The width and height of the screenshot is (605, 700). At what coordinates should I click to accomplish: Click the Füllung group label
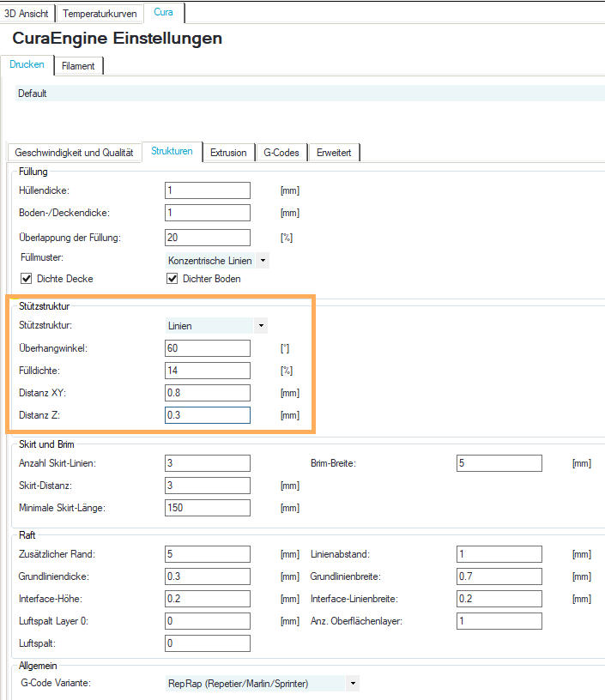[x=33, y=172]
